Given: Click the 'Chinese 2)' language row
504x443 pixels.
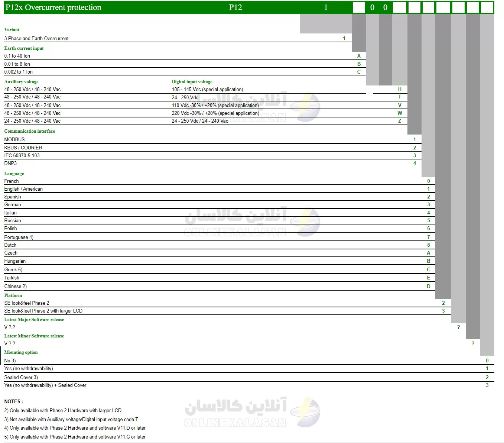Looking at the screenshot, I should 220,286.
